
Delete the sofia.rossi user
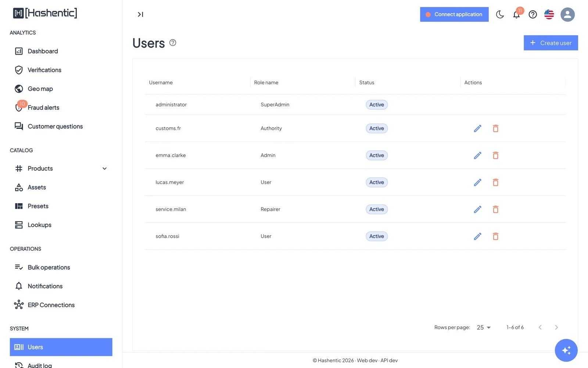click(x=495, y=236)
